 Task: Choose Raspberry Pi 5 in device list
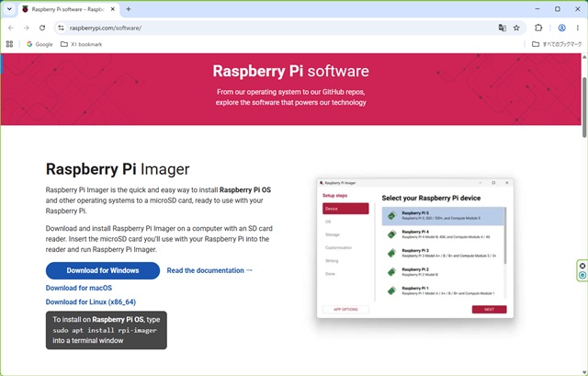click(443, 216)
